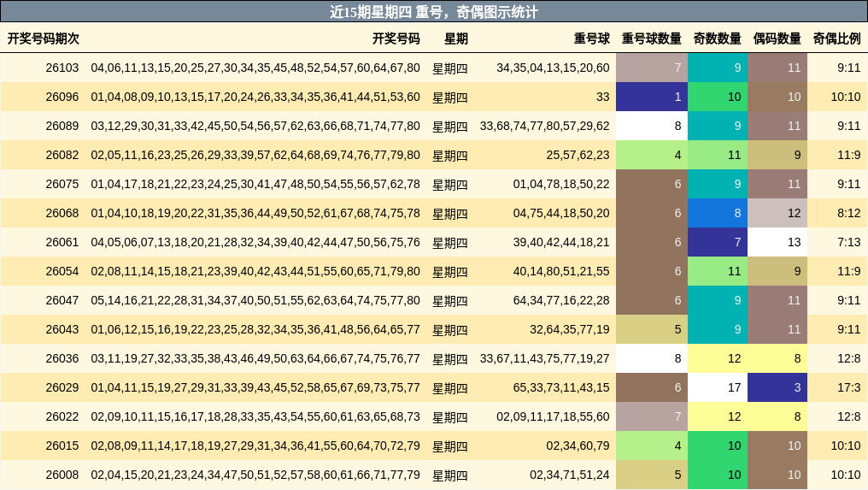
Task: Select issue number 26022
Action: pos(62,416)
